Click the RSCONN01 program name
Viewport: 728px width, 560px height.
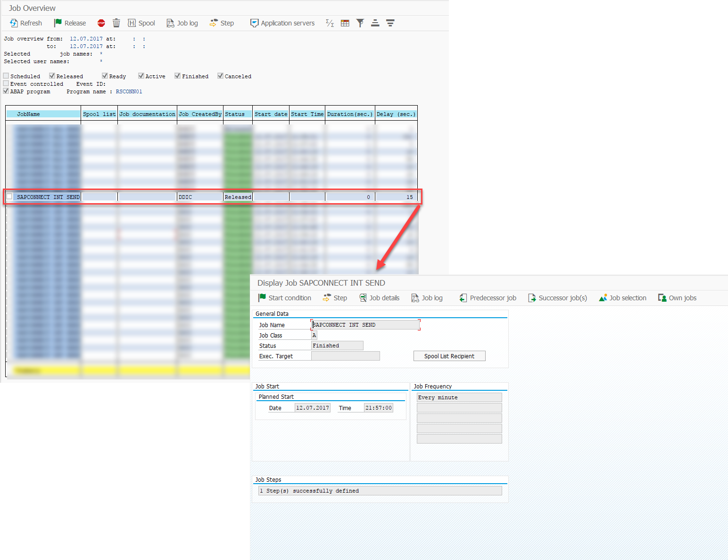tap(129, 91)
